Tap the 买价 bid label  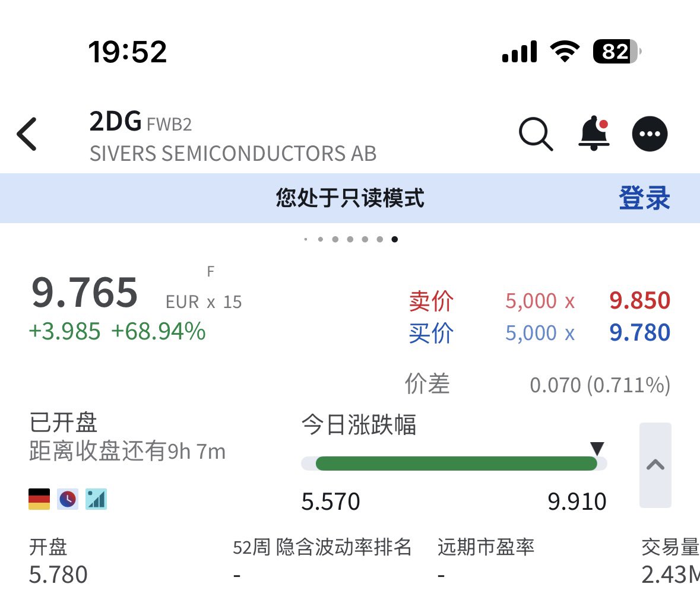coord(431,333)
